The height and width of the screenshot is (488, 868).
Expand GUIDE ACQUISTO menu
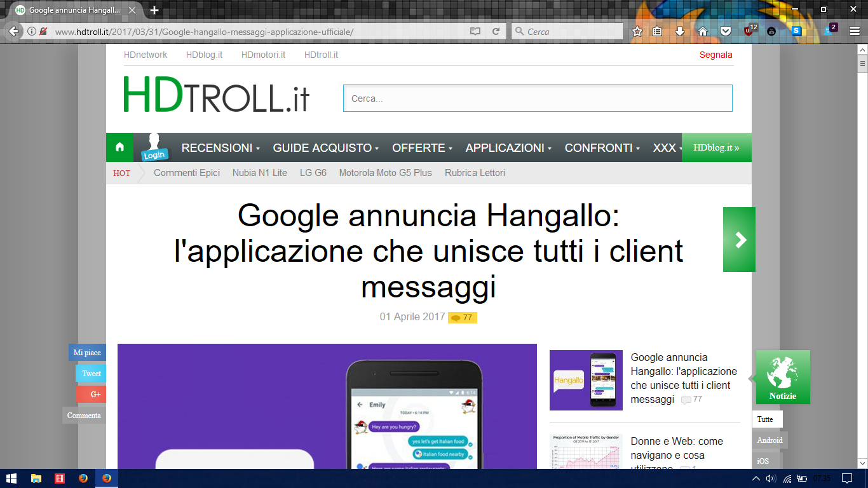point(325,148)
